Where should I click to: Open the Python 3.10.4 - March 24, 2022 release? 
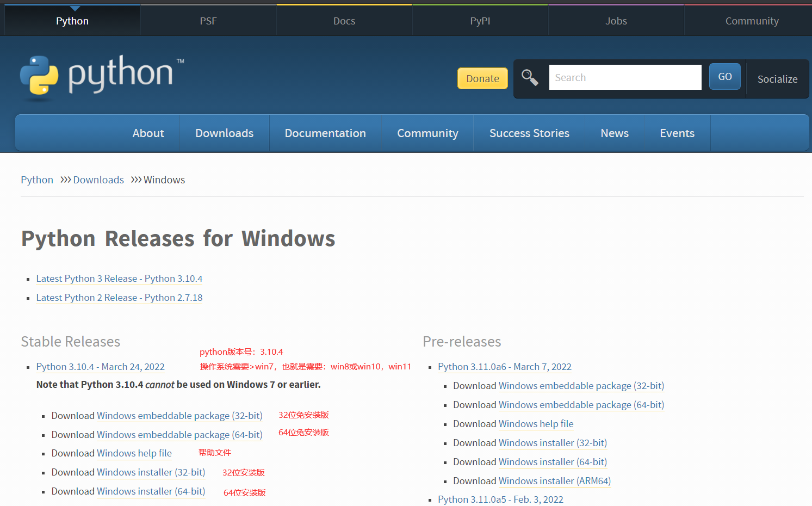click(100, 367)
